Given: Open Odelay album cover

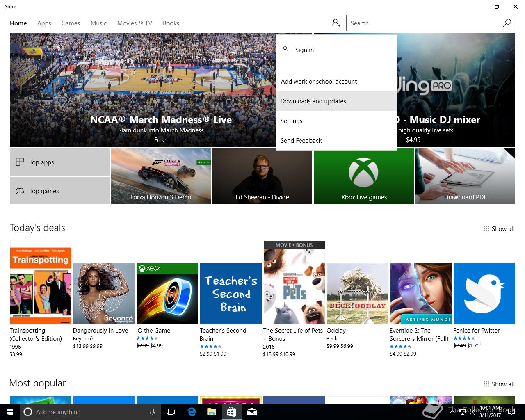Looking at the screenshot, I should (x=358, y=294).
